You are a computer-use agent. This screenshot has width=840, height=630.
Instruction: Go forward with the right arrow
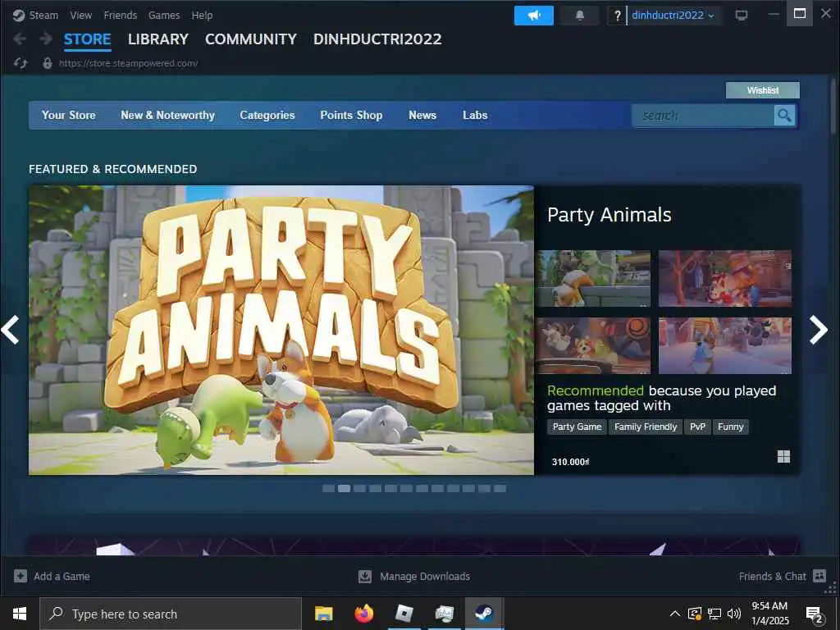click(46, 39)
